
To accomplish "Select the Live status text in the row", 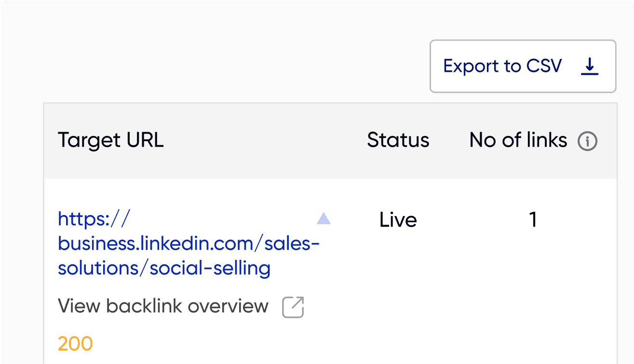I will [x=398, y=220].
